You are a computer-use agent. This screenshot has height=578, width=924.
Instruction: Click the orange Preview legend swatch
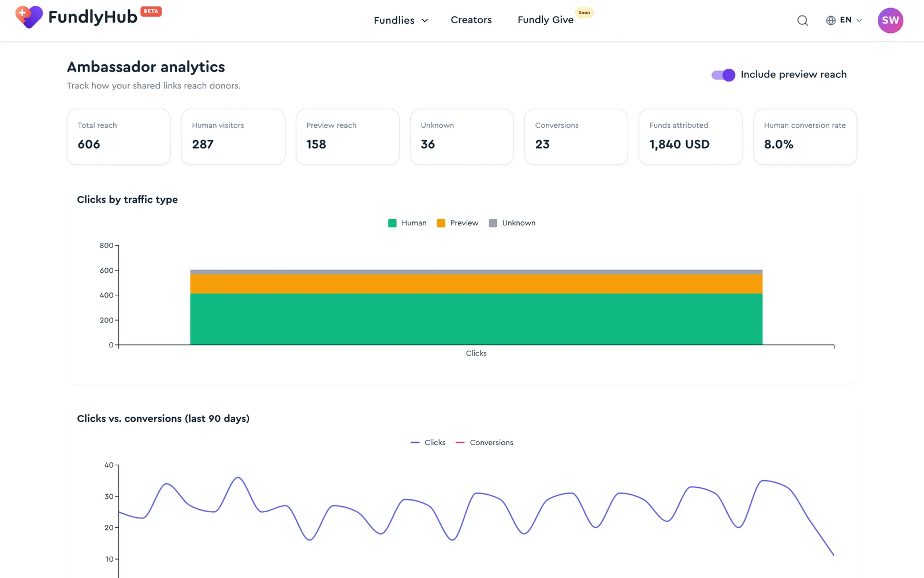pos(441,223)
